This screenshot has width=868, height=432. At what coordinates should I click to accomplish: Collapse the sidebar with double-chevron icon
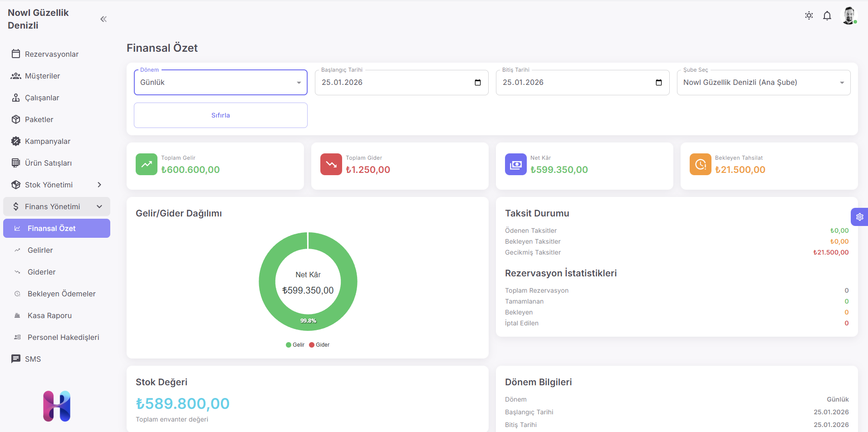(x=103, y=19)
